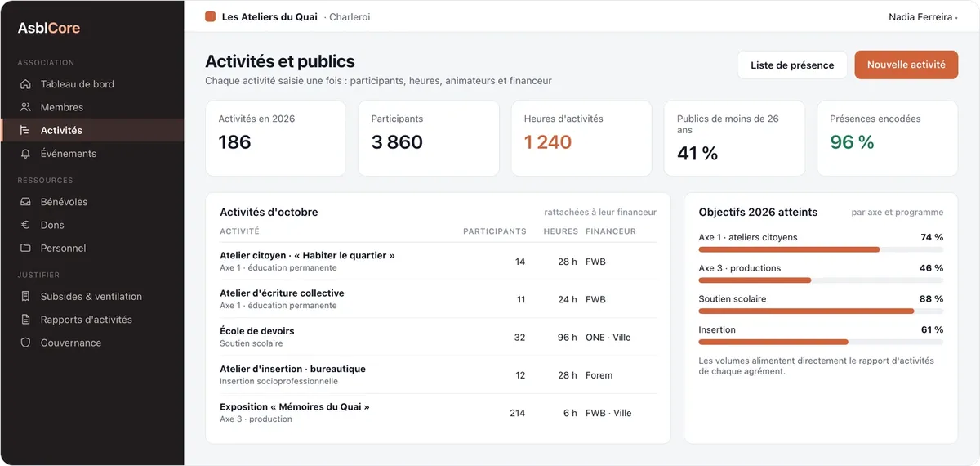Click the HEURES column header
Image resolution: width=980 pixels, height=466 pixels.
560,231
